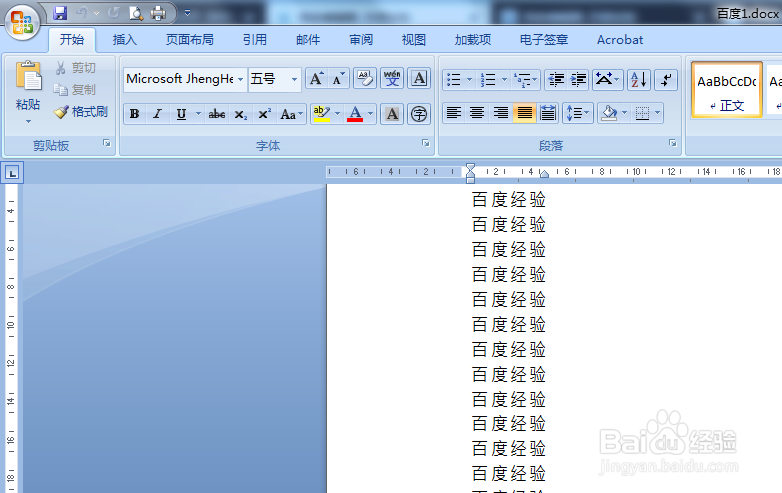Customize Quick Access Toolbar dropdown
The height and width of the screenshot is (493, 782).
click(x=188, y=13)
